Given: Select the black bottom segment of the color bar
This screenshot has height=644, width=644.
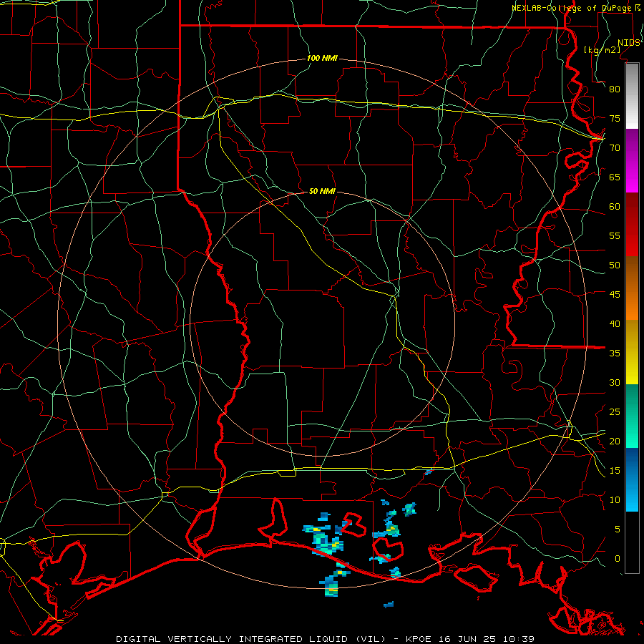Looking at the screenshot, I should 632,542.
